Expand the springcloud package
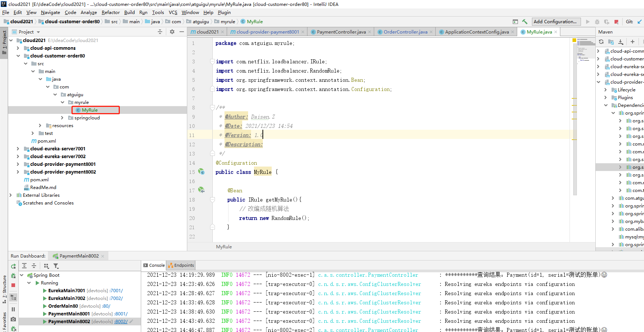 (62, 118)
